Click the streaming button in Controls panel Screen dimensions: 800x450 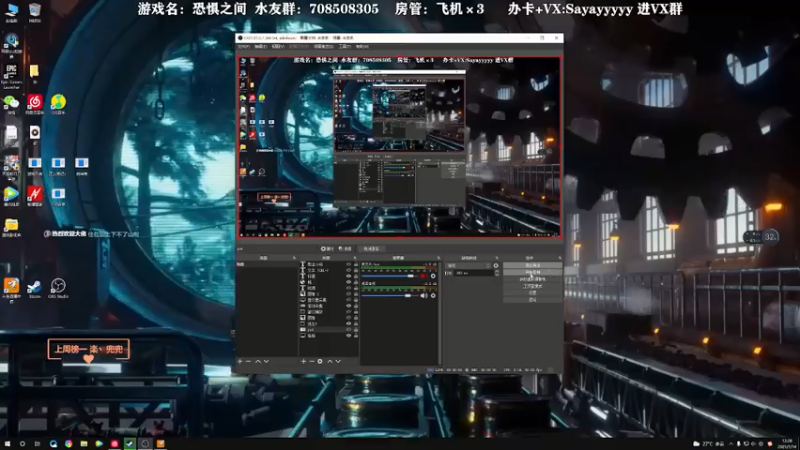click(x=533, y=265)
